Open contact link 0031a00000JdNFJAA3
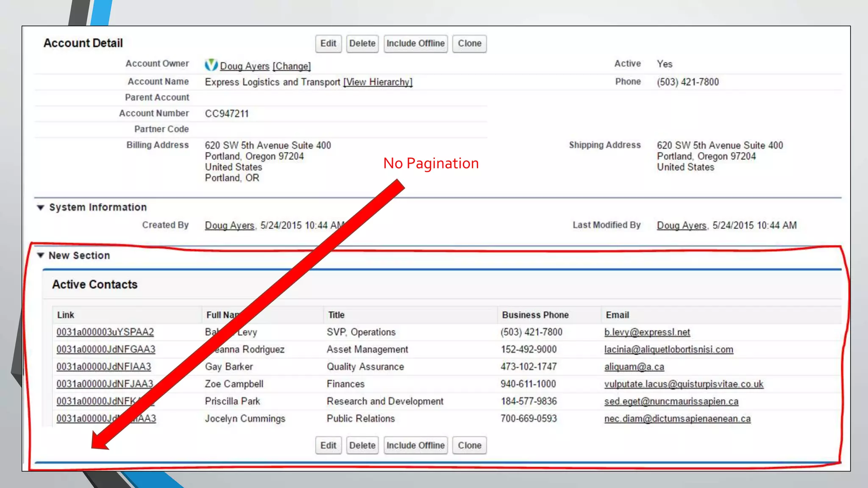 [105, 384]
